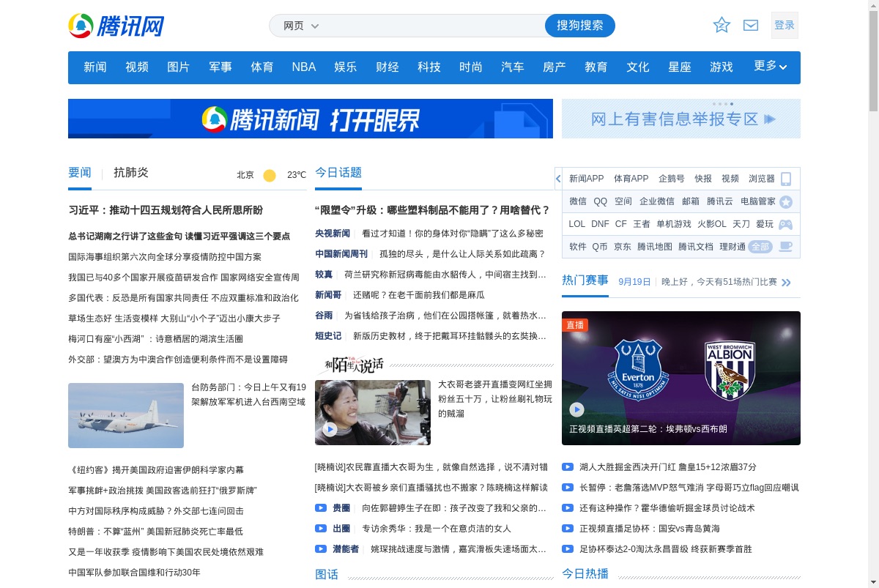Open the 热门赛事 section heading
The height and width of the screenshot is (588, 879).
pos(585,280)
